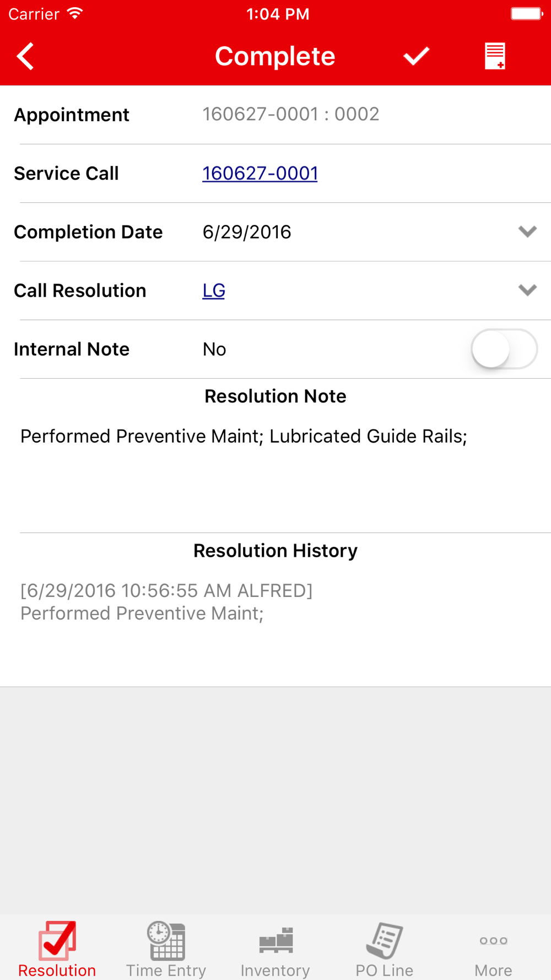Expand the Call Resolution dropdown chevron

point(527,290)
